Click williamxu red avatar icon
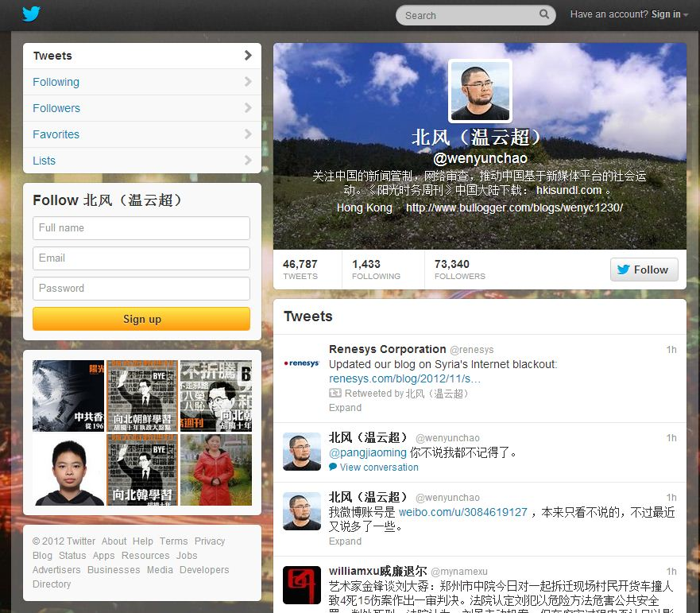The width and height of the screenshot is (700, 613). coord(302,585)
